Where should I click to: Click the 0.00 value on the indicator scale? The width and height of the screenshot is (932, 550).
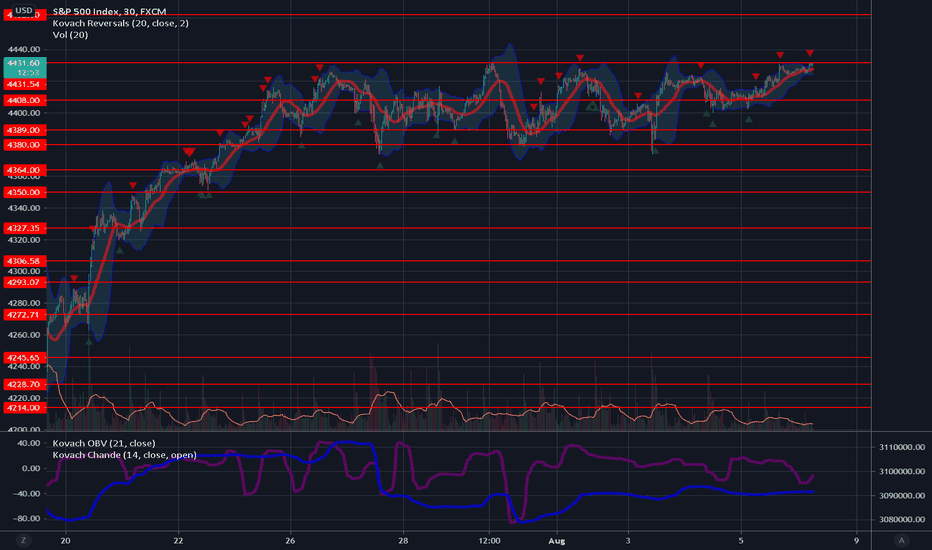pyautogui.click(x=31, y=469)
